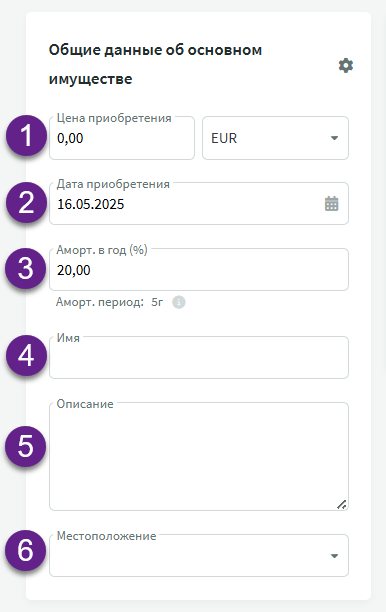Click into the Имя input field
Screen dimensions: 386x612
[199, 358]
